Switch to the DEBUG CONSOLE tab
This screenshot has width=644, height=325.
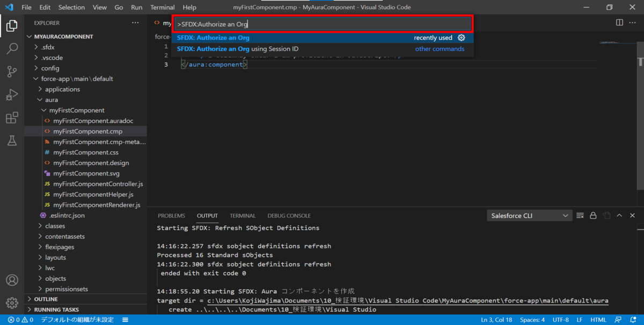289,216
